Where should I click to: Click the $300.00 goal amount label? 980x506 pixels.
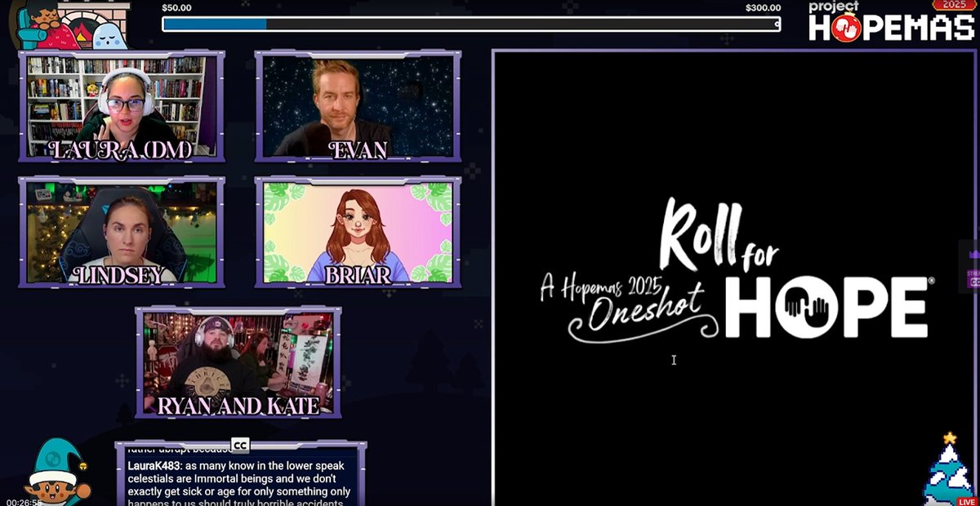(763, 8)
